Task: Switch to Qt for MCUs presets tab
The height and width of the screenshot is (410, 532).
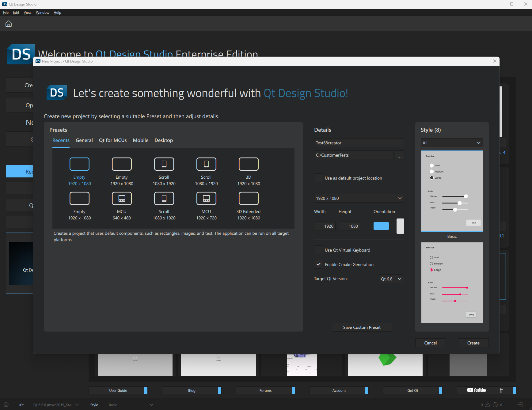Action: 113,140
